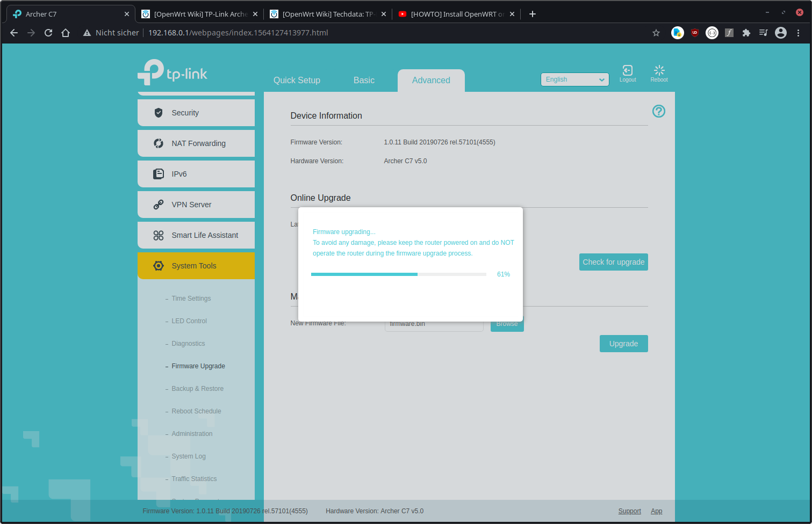Click the firmware upgrade progress bar
Viewport: 812px width, 524px height.
tap(399, 274)
